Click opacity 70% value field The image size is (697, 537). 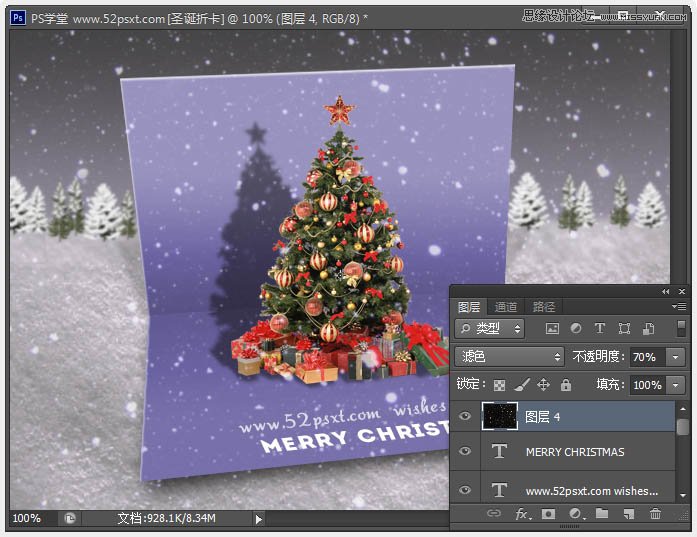pyautogui.click(x=648, y=357)
